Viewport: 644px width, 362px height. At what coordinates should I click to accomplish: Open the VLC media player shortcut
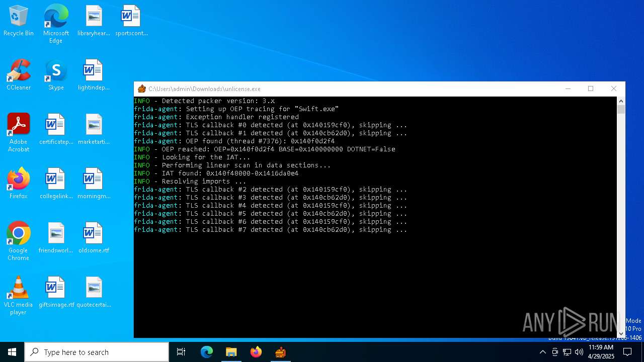pos(19,296)
